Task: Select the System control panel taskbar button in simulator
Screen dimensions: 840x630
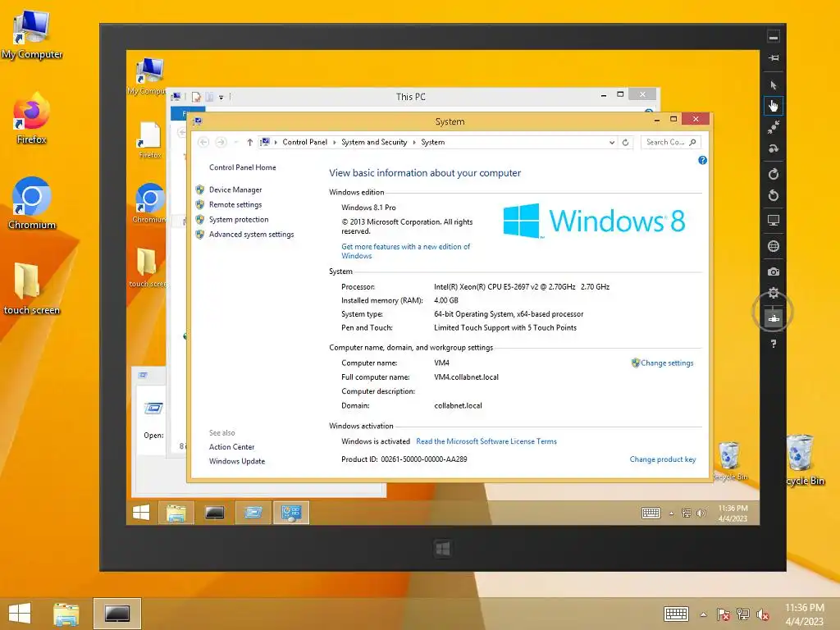Action: (291, 513)
